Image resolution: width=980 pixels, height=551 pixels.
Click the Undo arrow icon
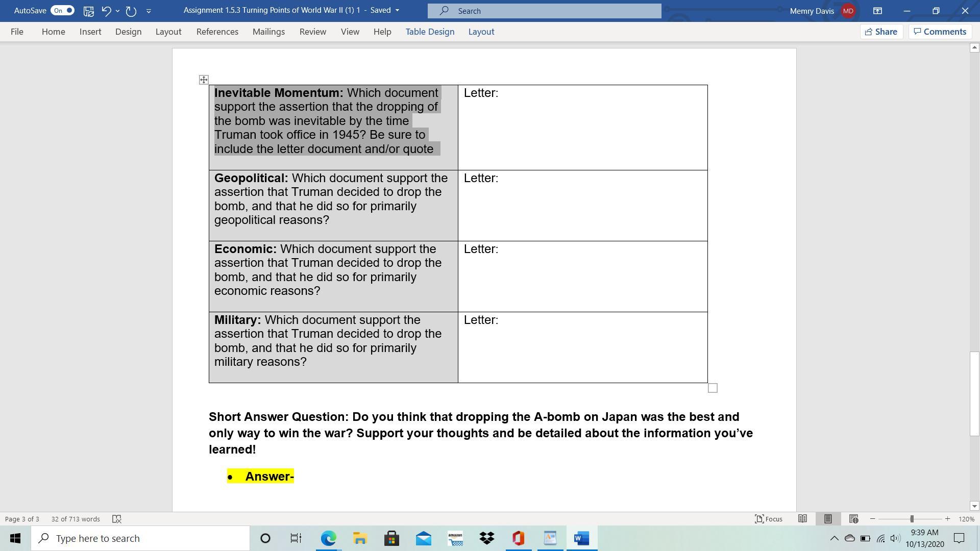tap(106, 11)
